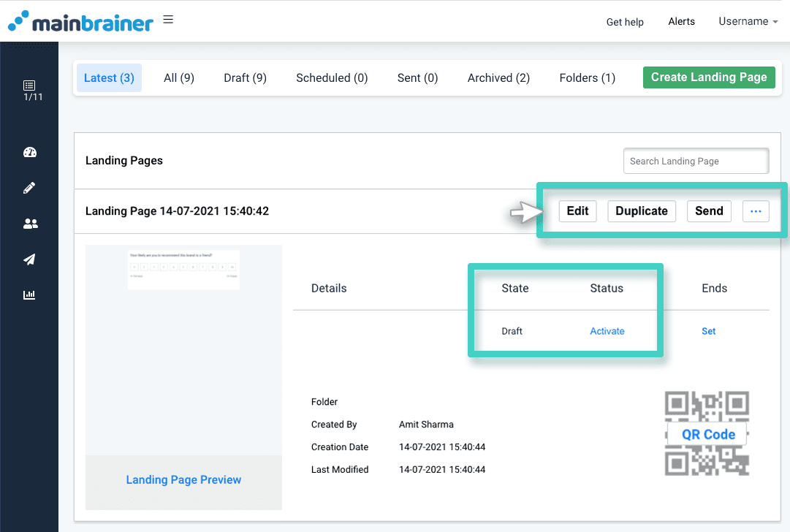Click Set under the Ends column

[x=708, y=331]
